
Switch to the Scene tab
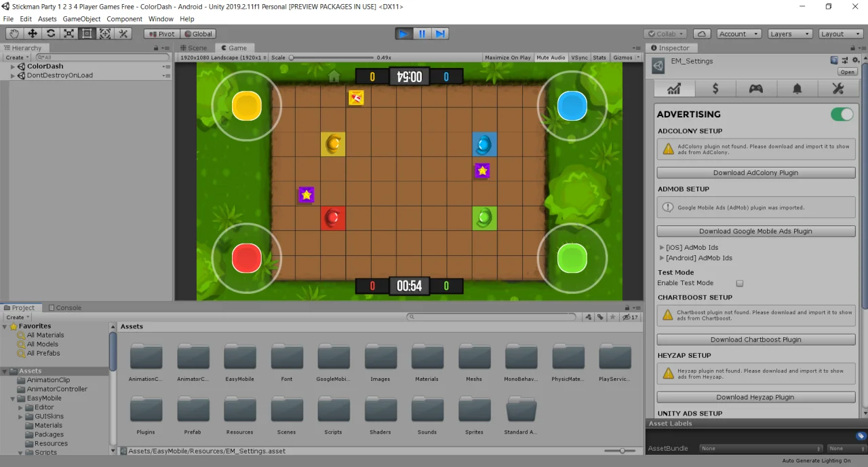[194, 48]
